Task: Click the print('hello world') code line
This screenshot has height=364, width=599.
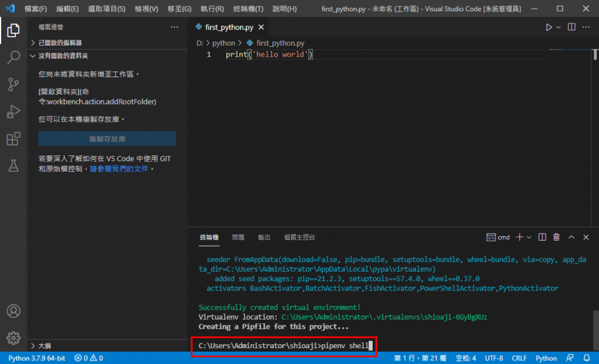Action: pos(269,54)
